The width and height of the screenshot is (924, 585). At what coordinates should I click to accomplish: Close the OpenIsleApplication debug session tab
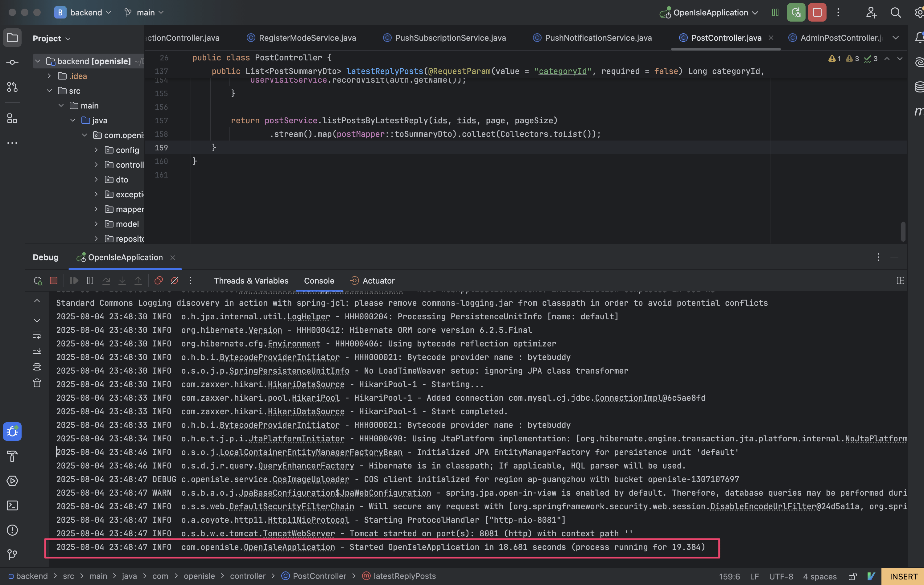173,257
